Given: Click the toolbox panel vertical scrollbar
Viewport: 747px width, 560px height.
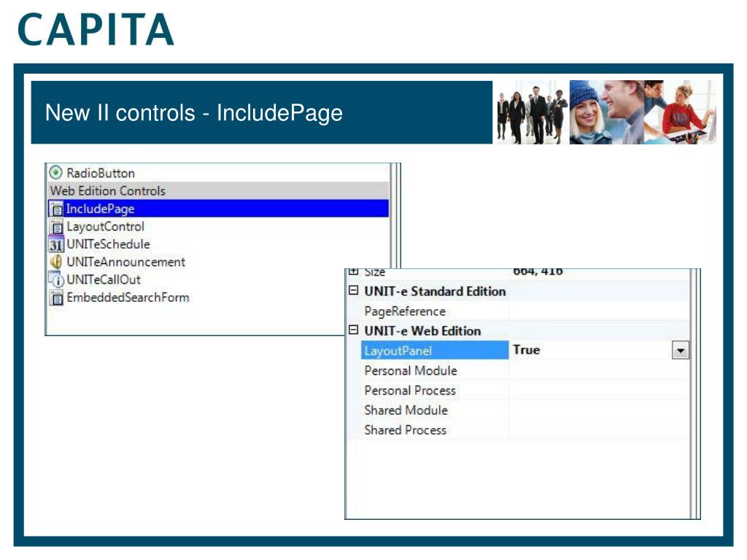Looking at the screenshot, I should (x=395, y=215).
